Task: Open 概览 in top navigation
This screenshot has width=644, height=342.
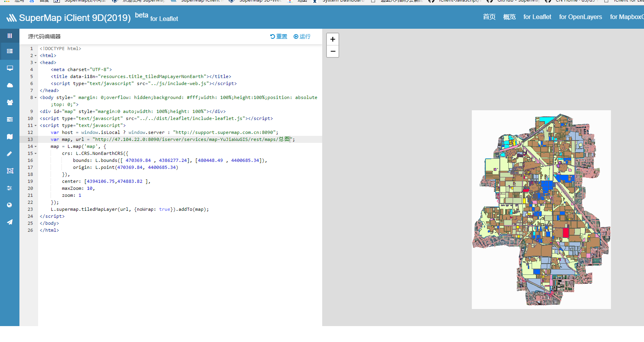Action: click(509, 17)
